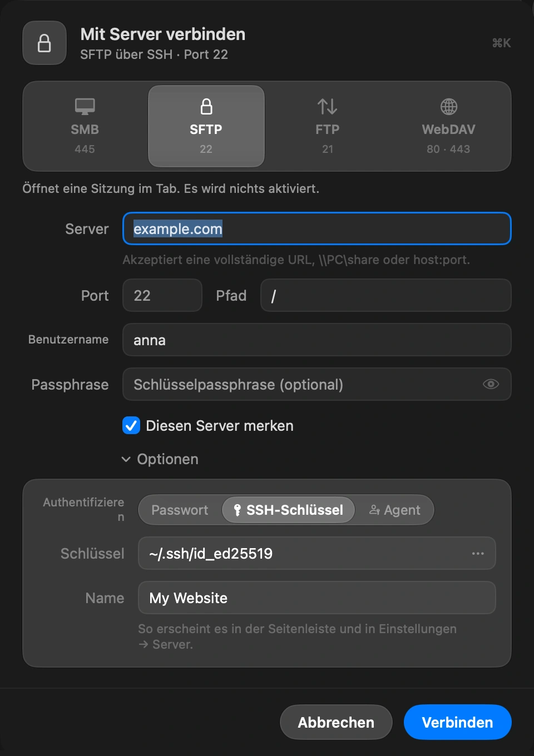Click the lock icon in dialog header

pyautogui.click(x=44, y=43)
